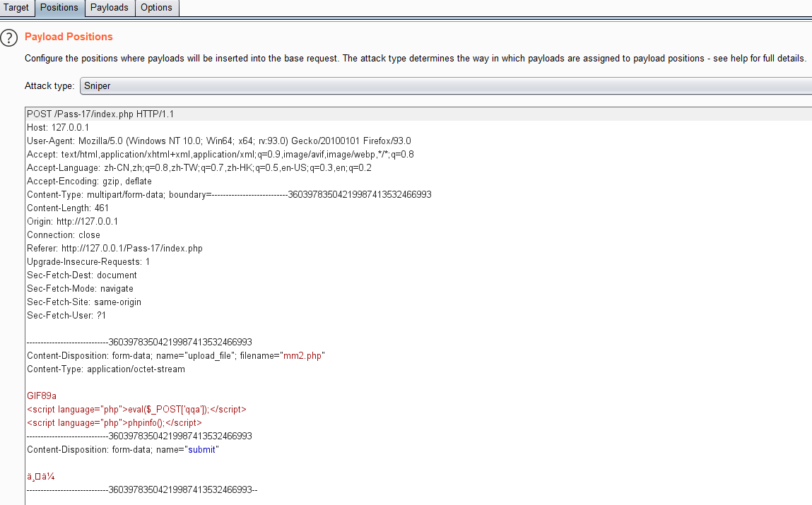Click the Upgrade-Insecure-Requests: 1 line

tap(88, 262)
